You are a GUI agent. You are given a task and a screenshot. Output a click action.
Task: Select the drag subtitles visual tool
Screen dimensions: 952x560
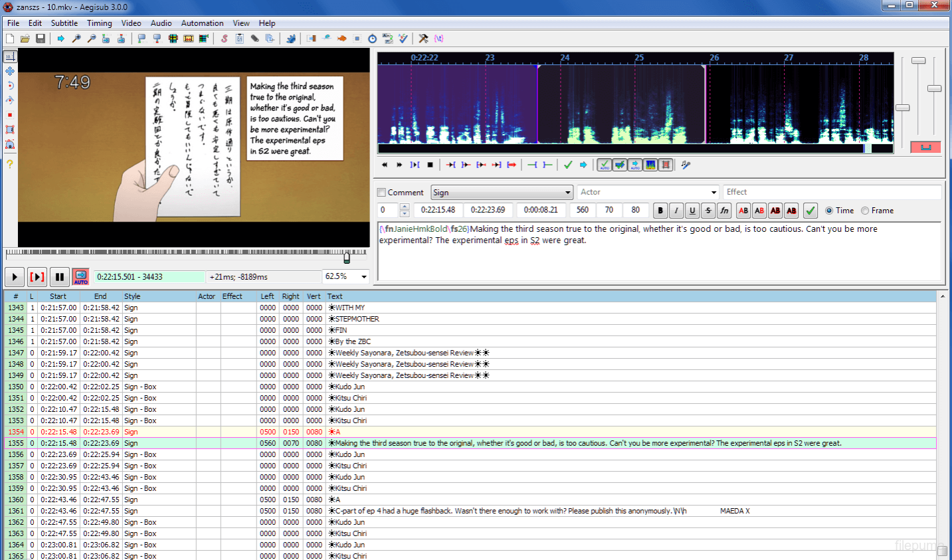(x=10, y=71)
